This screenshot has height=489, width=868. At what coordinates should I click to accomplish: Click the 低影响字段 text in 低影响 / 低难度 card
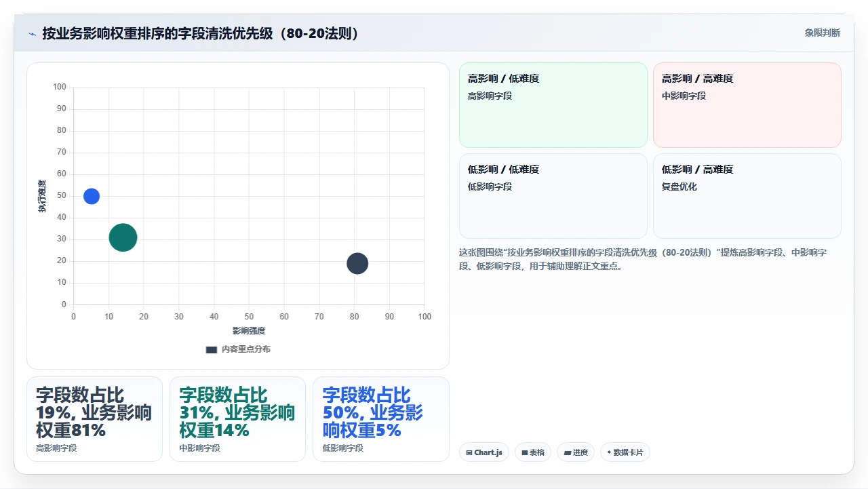click(490, 187)
